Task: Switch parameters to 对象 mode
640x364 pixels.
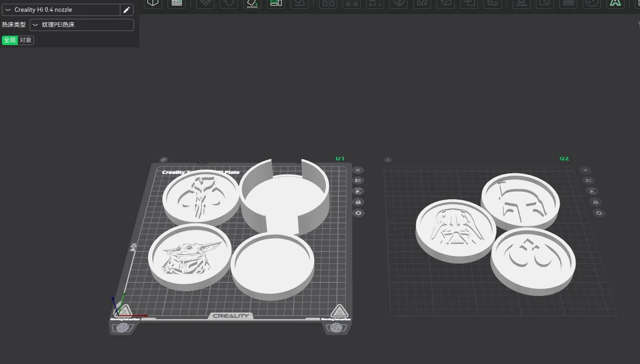Action: (x=26, y=40)
